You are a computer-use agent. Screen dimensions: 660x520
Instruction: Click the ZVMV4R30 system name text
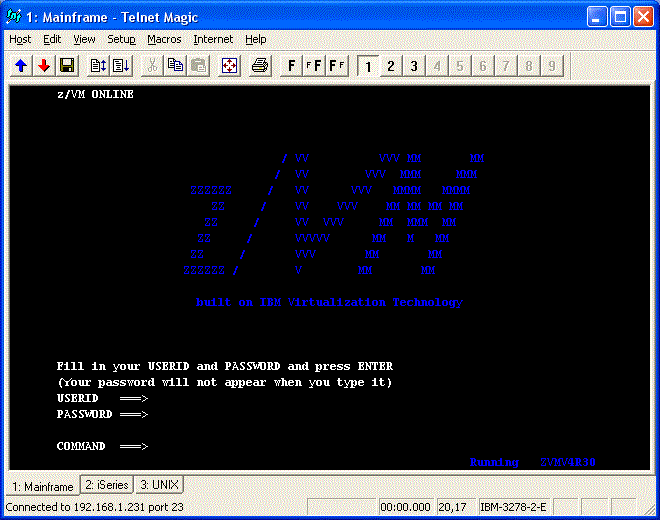pyautogui.click(x=568, y=462)
